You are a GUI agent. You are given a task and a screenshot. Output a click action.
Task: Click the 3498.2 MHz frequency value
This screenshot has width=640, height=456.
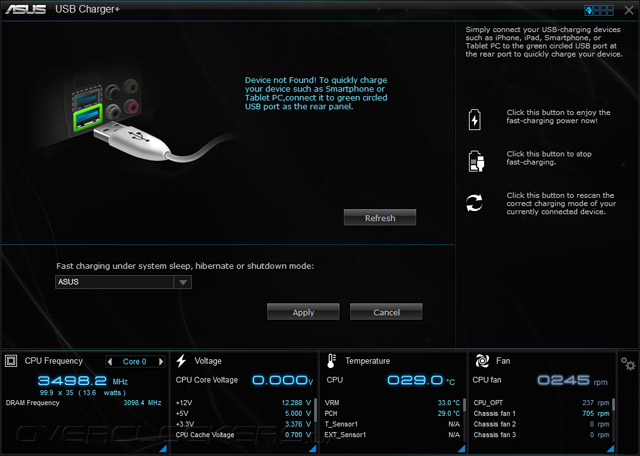point(83,381)
